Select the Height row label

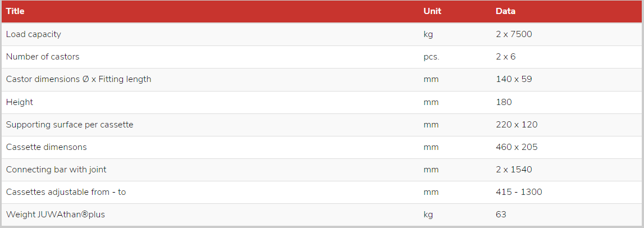click(x=19, y=102)
